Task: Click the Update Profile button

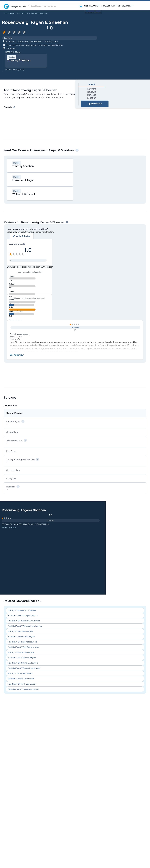Action: (x=94, y=104)
